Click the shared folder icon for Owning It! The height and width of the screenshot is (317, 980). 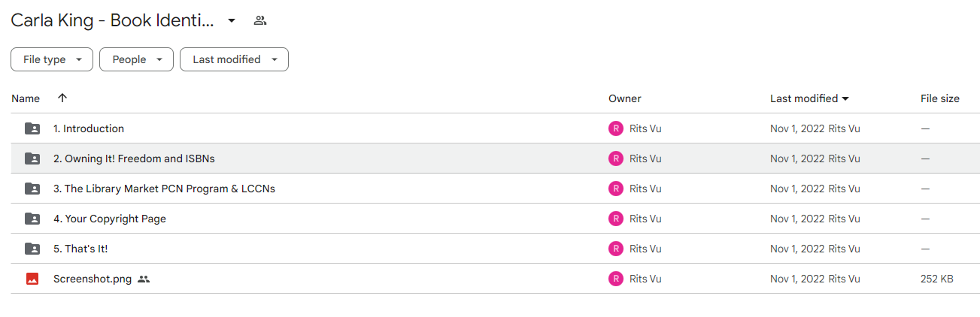pyautogui.click(x=32, y=158)
